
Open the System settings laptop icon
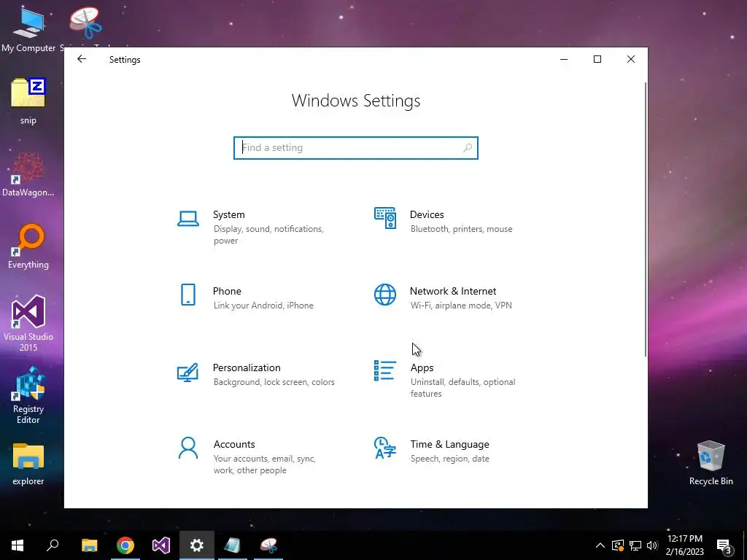188,219
